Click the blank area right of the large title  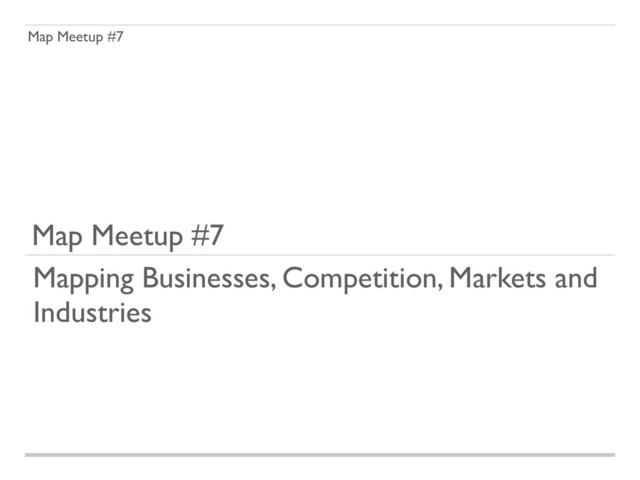point(420,236)
